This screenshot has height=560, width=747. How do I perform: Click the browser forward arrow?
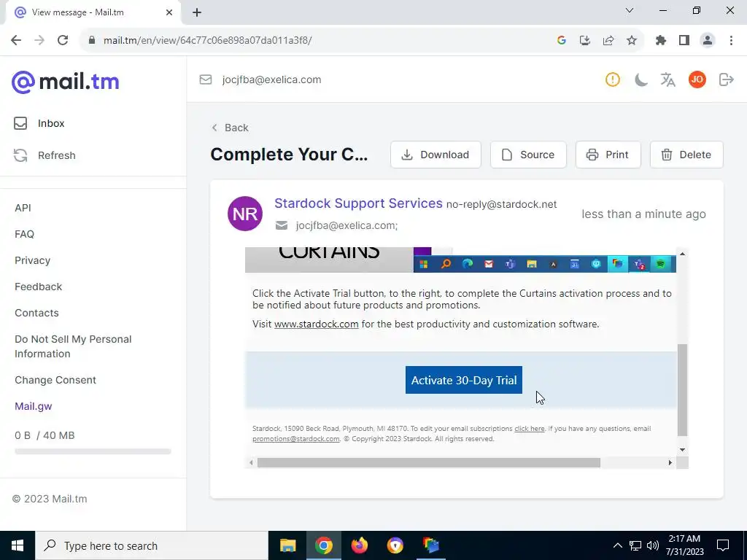pyautogui.click(x=39, y=41)
